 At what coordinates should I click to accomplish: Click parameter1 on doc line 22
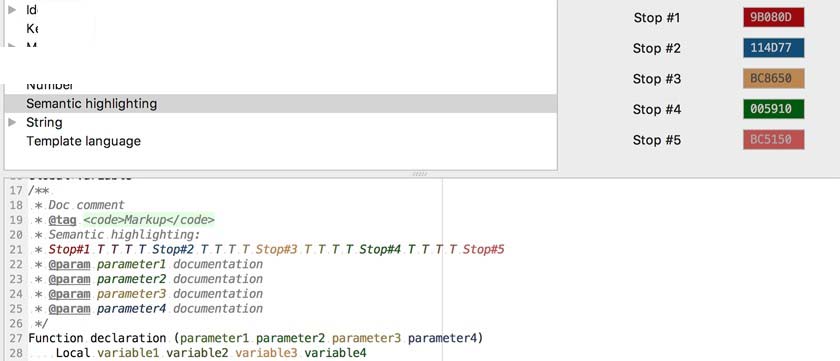tap(131, 264)
